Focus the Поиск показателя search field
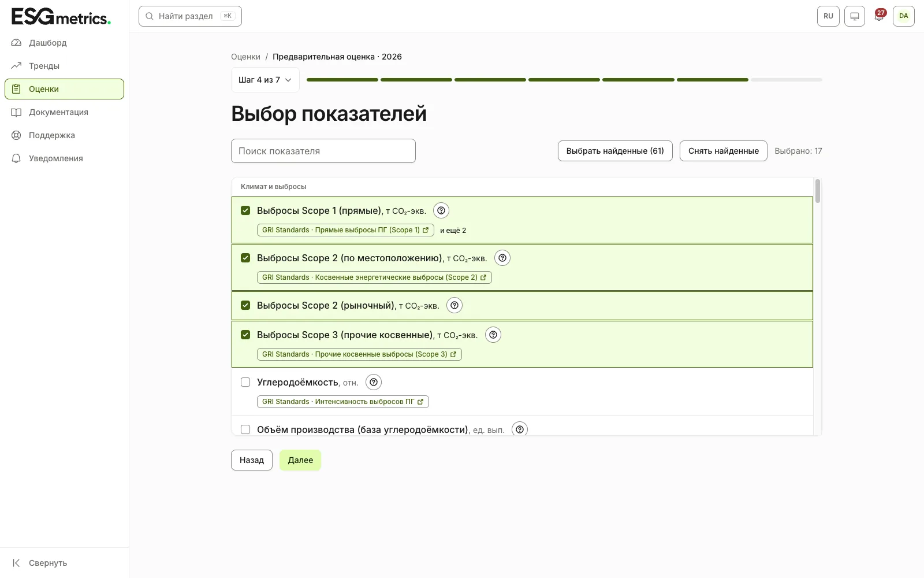The image size is (924, 578). pos(323,151)
